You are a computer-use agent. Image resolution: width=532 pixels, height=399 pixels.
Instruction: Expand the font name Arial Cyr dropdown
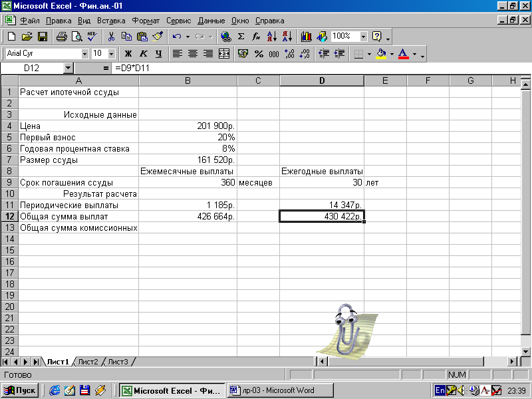point(84,54)
